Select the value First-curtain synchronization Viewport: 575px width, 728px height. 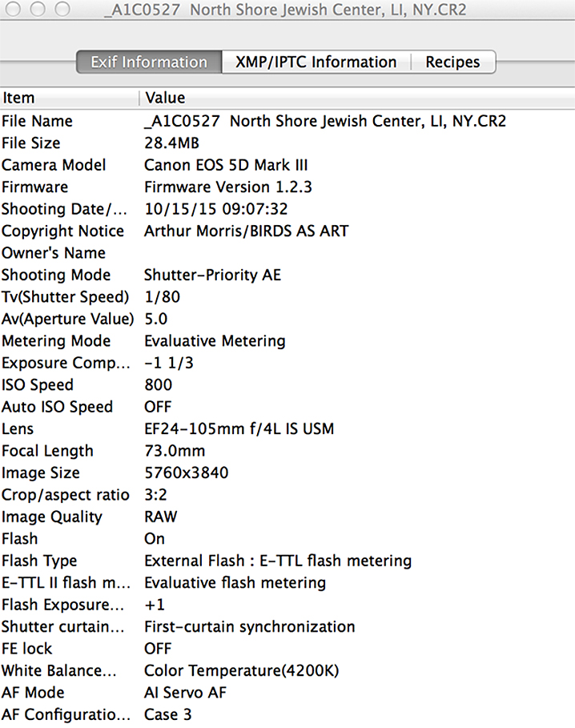[x=250, y=627]
